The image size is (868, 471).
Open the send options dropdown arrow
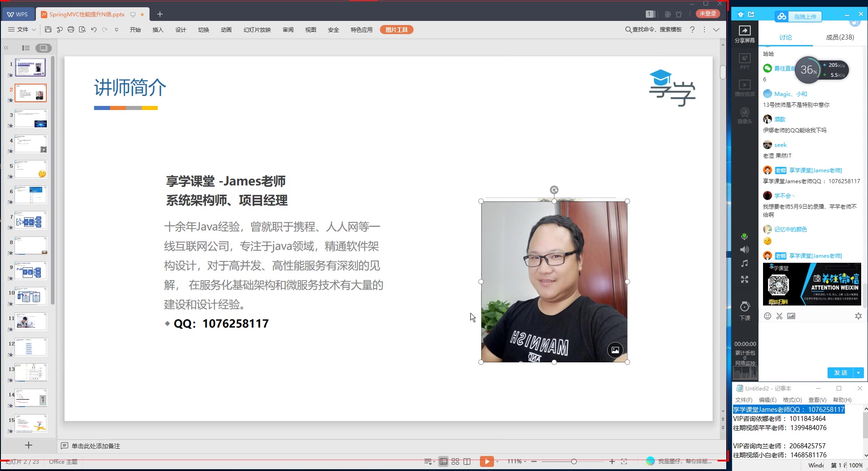[858, 373]
